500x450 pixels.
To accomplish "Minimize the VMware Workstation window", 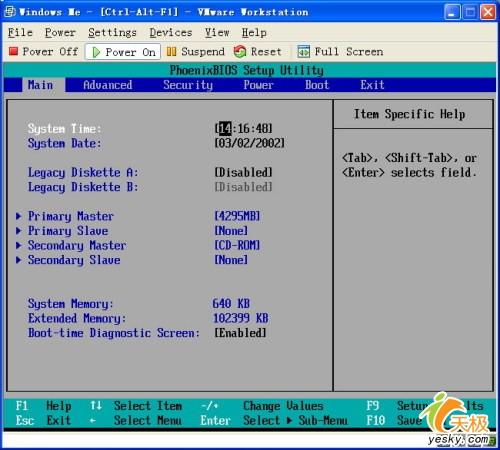I will tap(452, 12).
